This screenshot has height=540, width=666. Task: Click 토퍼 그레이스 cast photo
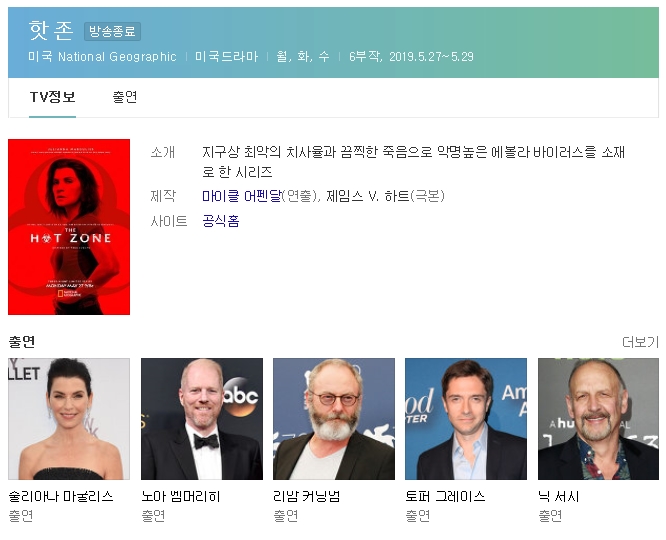coord(465,419)
